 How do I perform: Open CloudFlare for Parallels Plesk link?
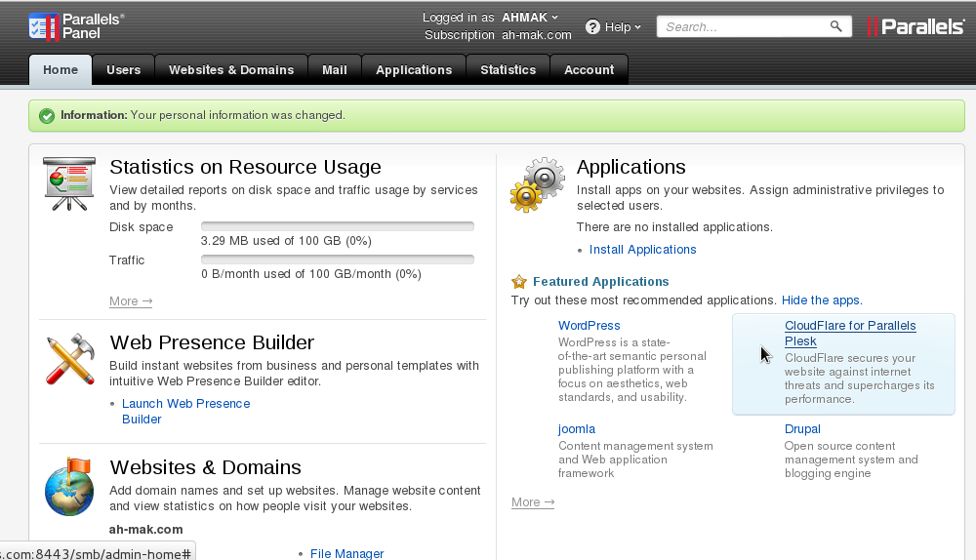(x=850, y=334)
